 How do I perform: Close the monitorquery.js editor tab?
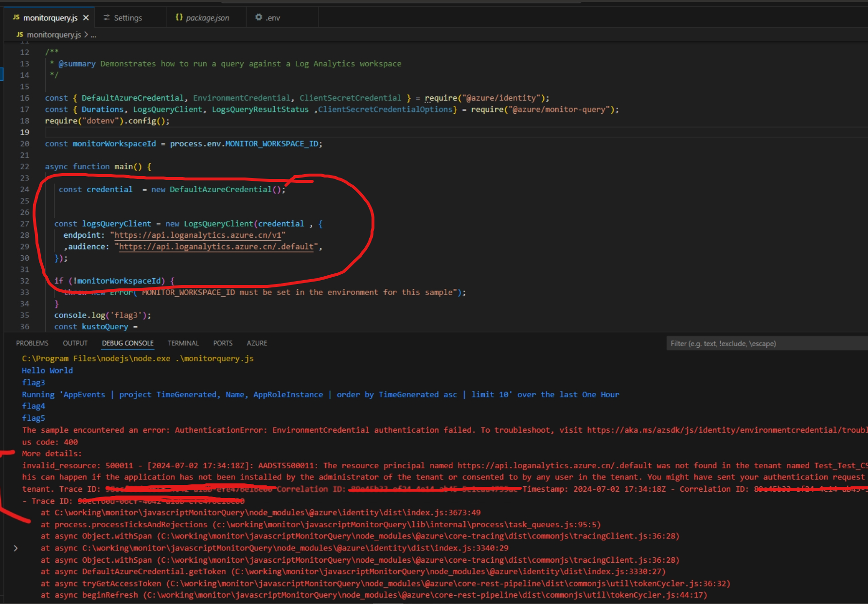86,18
